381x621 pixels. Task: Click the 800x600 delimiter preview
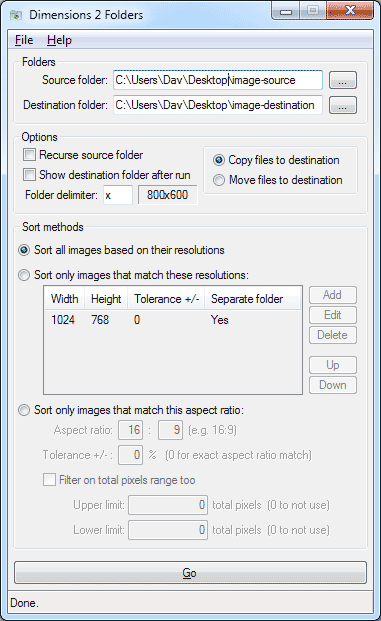tap(167, 195)
